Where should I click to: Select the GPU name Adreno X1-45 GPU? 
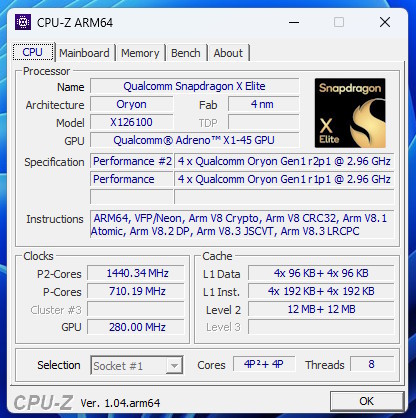tap(194, 140)
